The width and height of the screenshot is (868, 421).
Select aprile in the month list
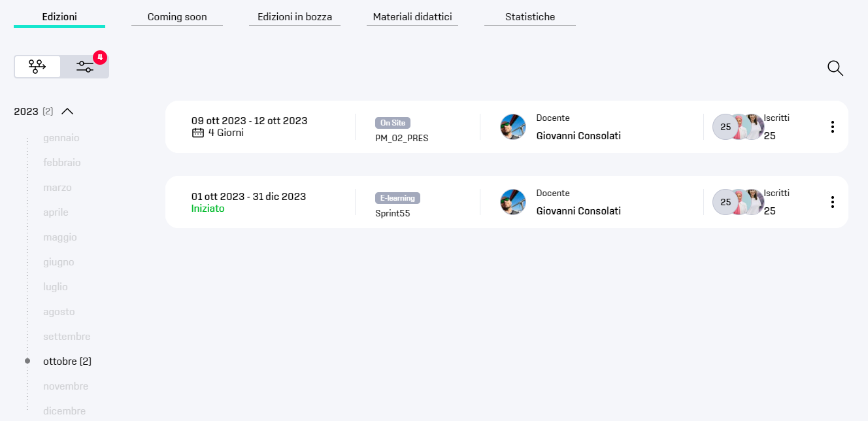point(56,212)
